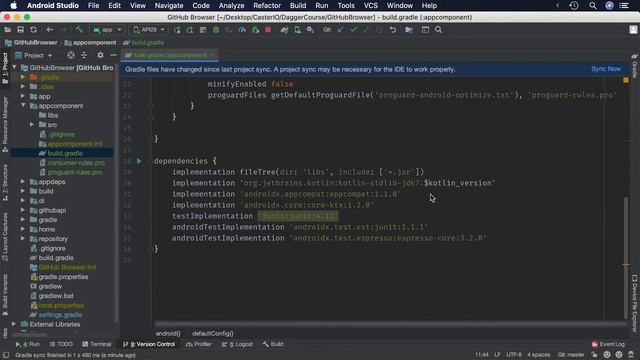640x360 pixels.
Task: Toggle the Project tool window stripe button
Action: 5,68
